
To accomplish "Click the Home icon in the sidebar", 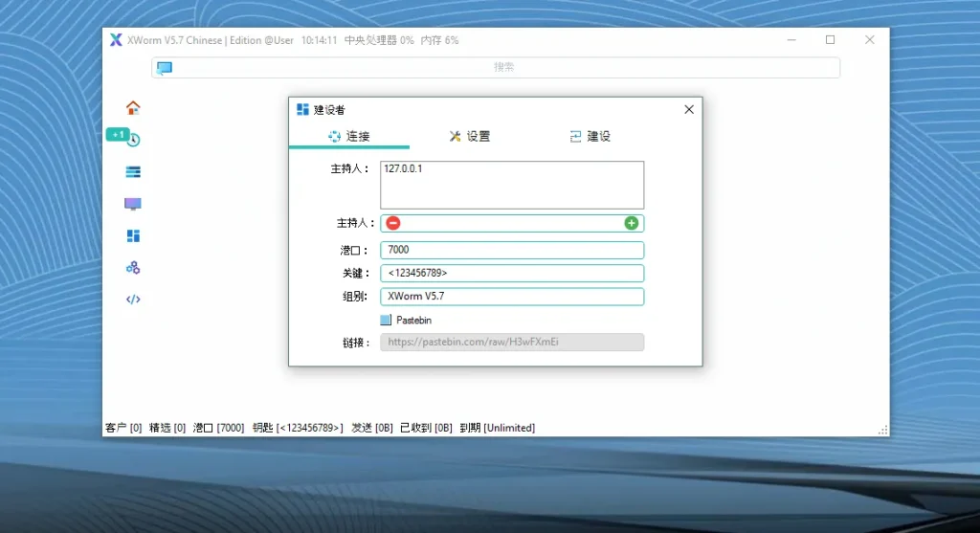I will point(133,107).
